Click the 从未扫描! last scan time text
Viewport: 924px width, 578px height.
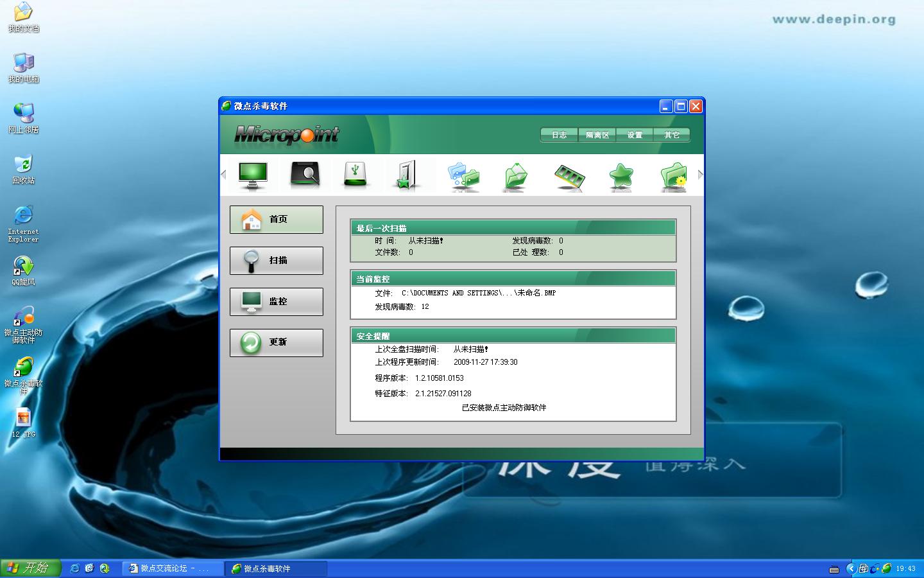[x=426, y=241]
